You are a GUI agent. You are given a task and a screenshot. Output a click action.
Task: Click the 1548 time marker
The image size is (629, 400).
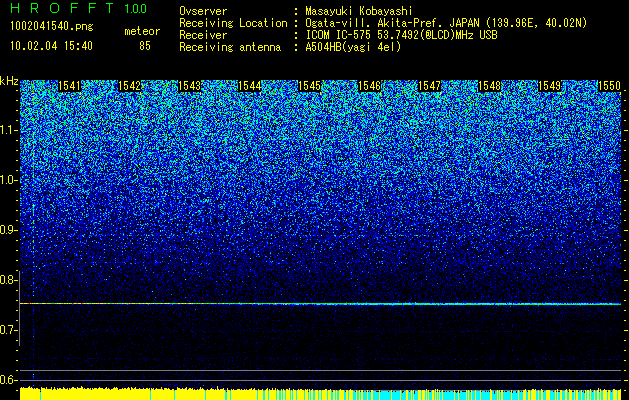pyautogui.click(x=489, y=86)
